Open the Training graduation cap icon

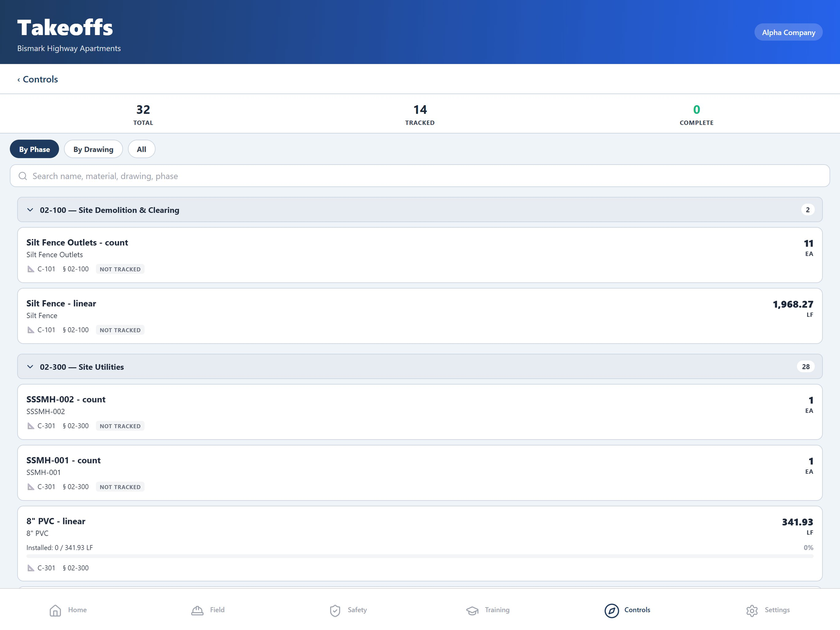click(472, 610)
